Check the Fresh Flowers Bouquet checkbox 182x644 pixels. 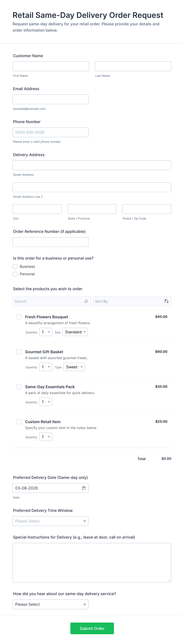click(19, 317)
